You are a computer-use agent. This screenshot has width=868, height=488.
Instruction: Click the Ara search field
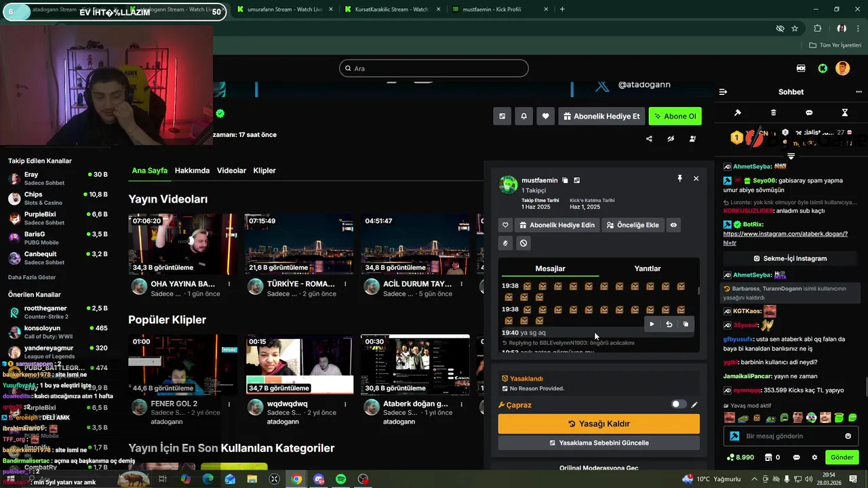pyautogui.click(x=434, y=68)
